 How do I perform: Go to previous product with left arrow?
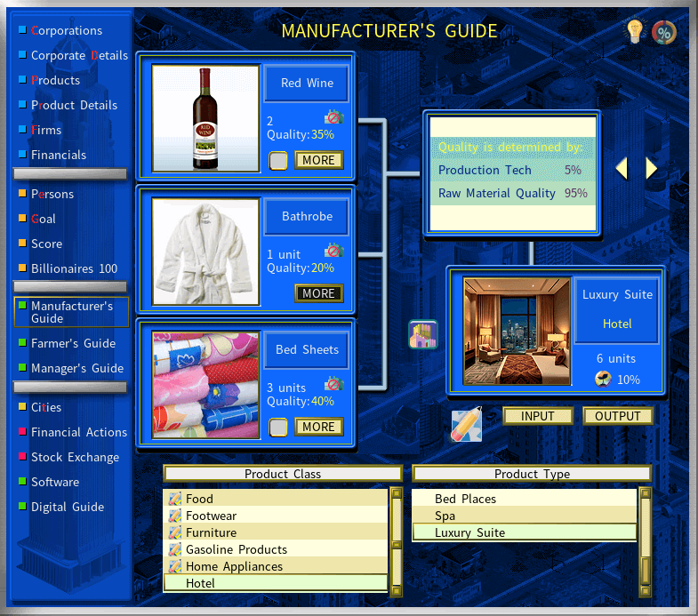[622, 168]
